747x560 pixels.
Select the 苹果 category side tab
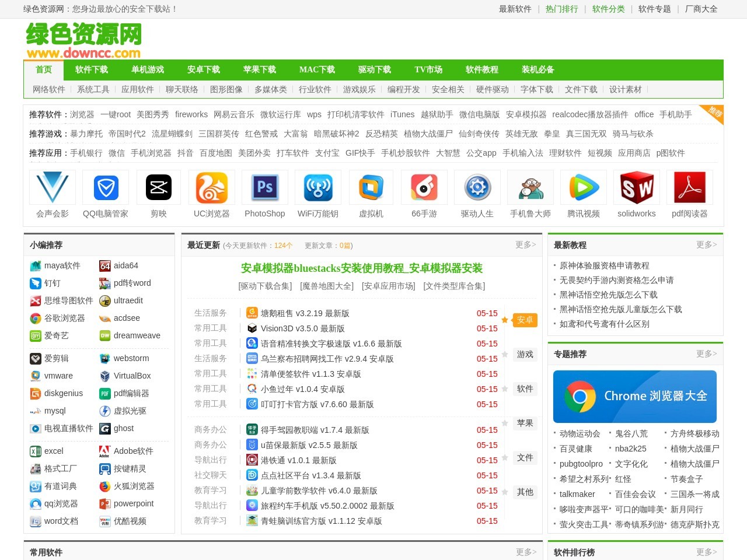[x=525, y=423]
